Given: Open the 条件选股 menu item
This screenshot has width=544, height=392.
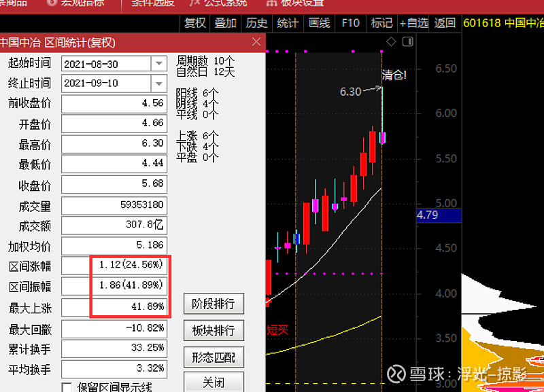Looking at the screenshot, I should tap(153, 3).
